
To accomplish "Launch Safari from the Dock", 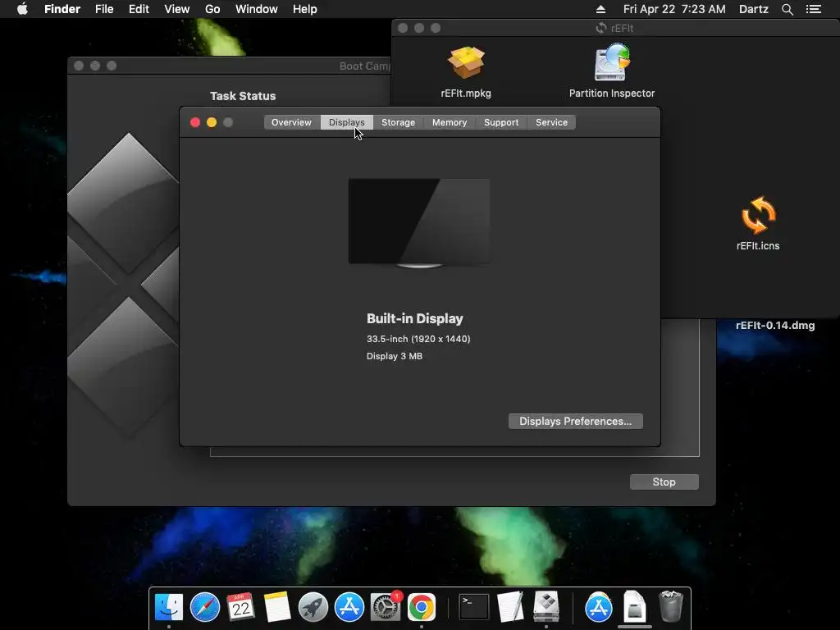I will (204, 608).
